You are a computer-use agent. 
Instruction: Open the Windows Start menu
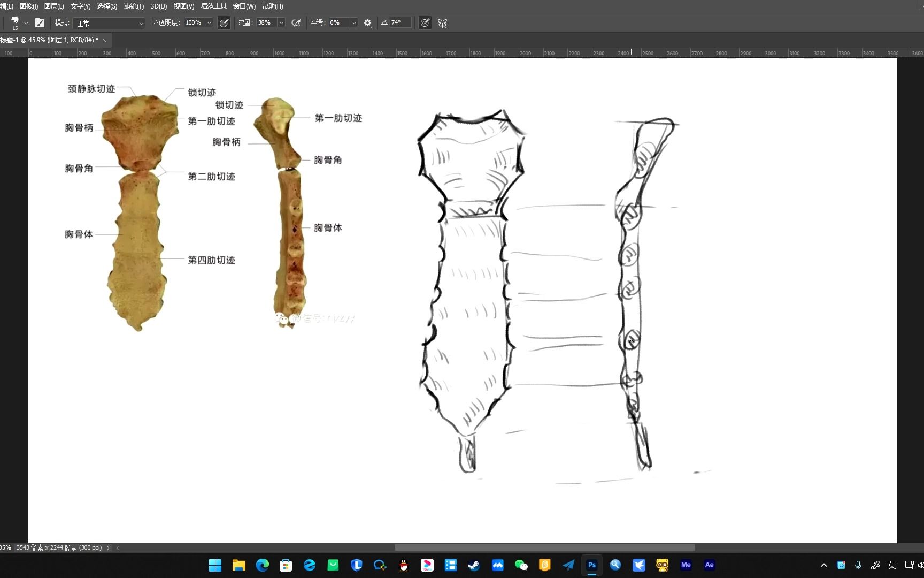[215, 565]
